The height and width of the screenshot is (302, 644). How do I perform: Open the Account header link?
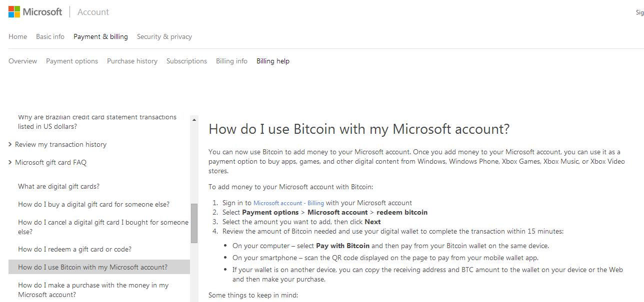coord(93,12)
